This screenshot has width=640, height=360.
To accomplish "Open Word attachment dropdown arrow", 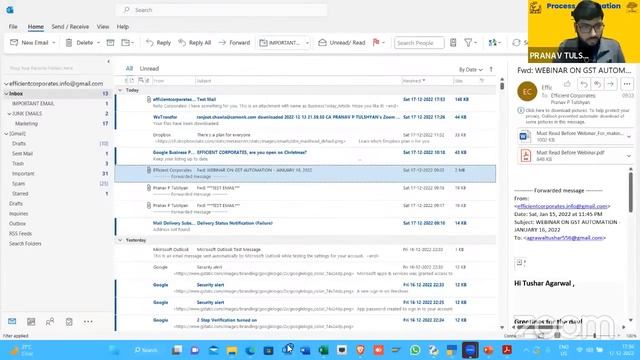I will pyautogui.click(x=629, y=137).
